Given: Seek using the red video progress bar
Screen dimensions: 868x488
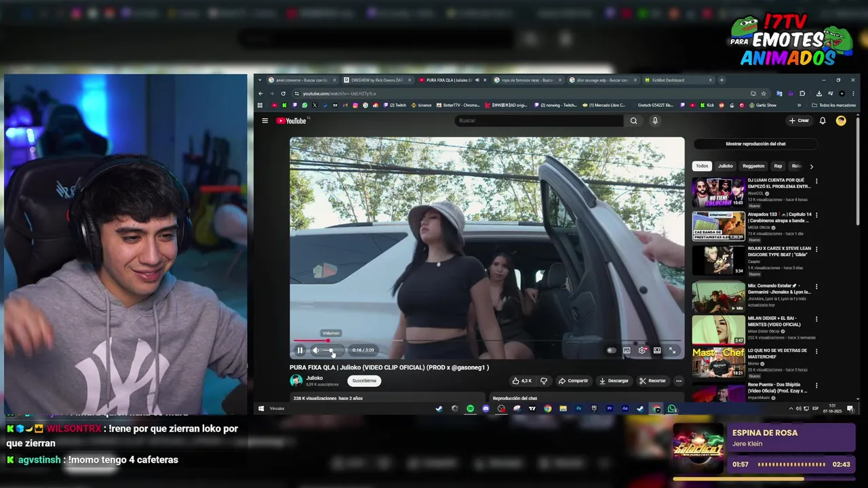Looking at the screenshot, I should coord(487,341).
